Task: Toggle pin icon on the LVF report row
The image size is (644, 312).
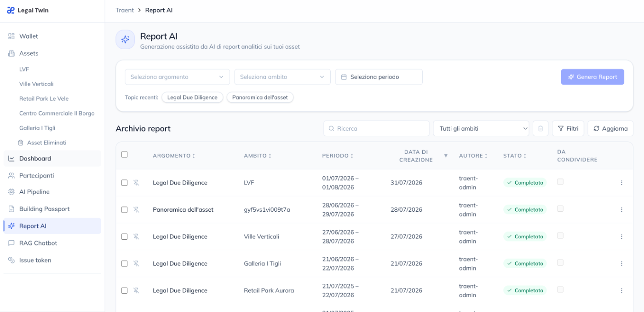Action: 136,183
